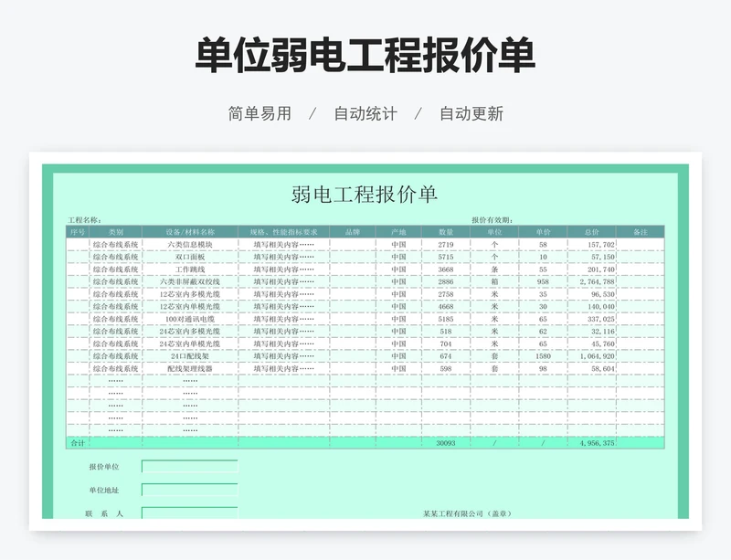Image resolution: width=731 pixels, height=560 pixels.
Task: Click the 工程名称 label
Action: [x=84, y=220]
